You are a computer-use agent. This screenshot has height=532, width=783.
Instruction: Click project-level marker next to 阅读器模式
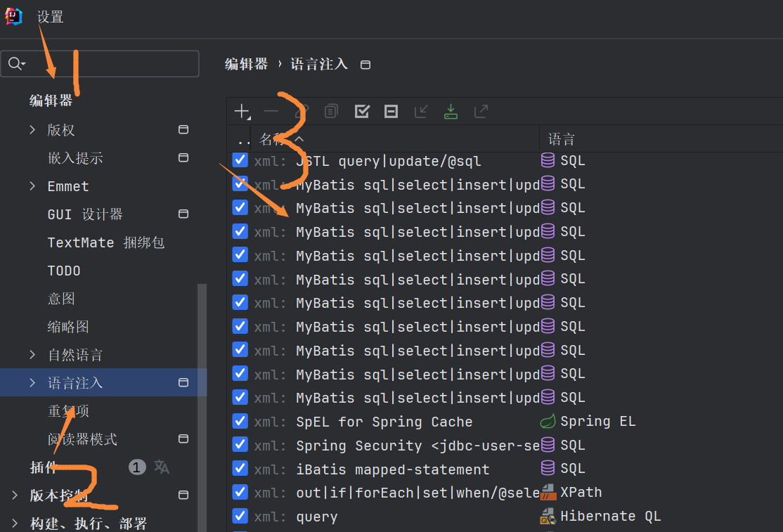pos(183,439)
